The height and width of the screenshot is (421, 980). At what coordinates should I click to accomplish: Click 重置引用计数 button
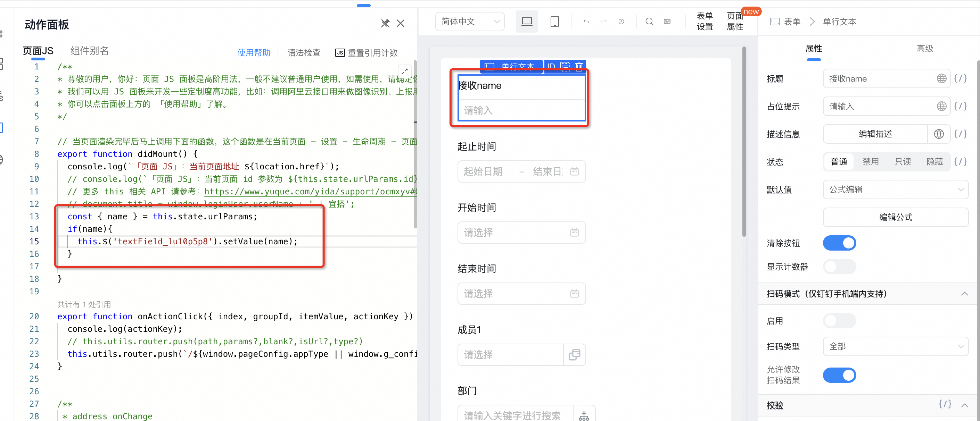(x=366, y=53)
